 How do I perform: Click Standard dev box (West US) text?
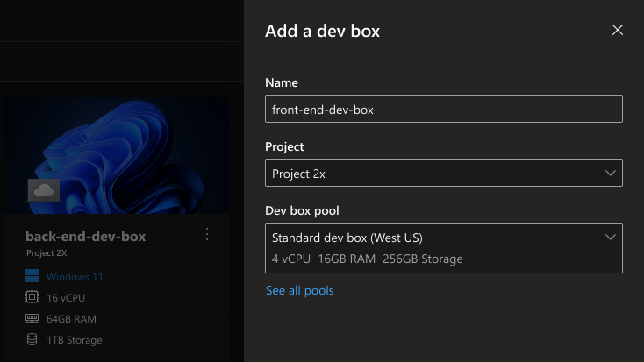347,238
